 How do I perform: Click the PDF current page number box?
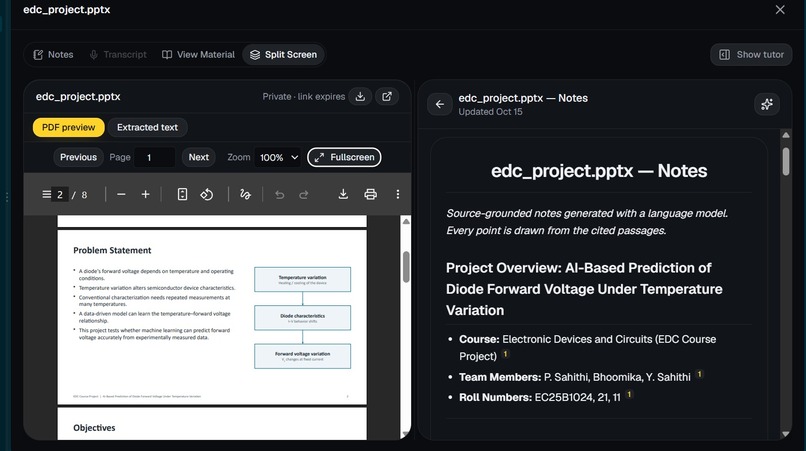(x=60, y=194)
